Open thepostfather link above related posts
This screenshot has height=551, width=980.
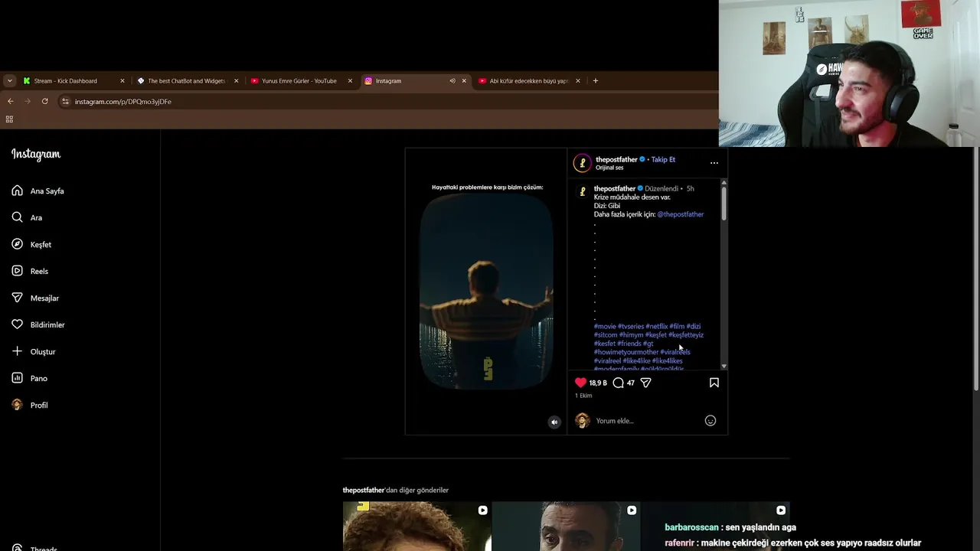(364, 490)
